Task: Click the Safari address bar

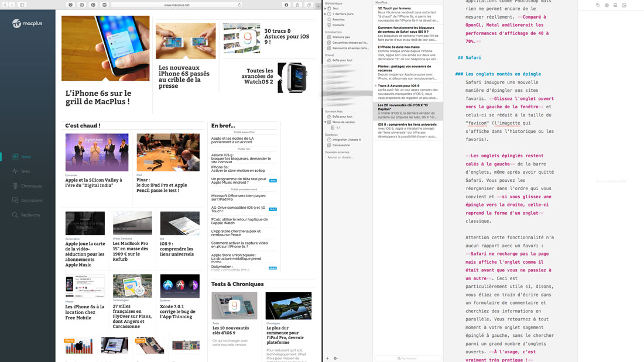Action: [177, 5]
